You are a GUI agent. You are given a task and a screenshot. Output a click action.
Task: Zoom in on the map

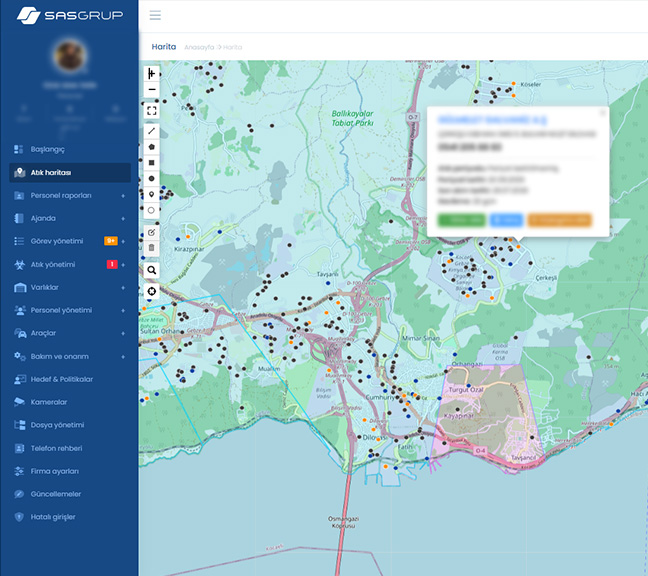[x=152, y=74]
